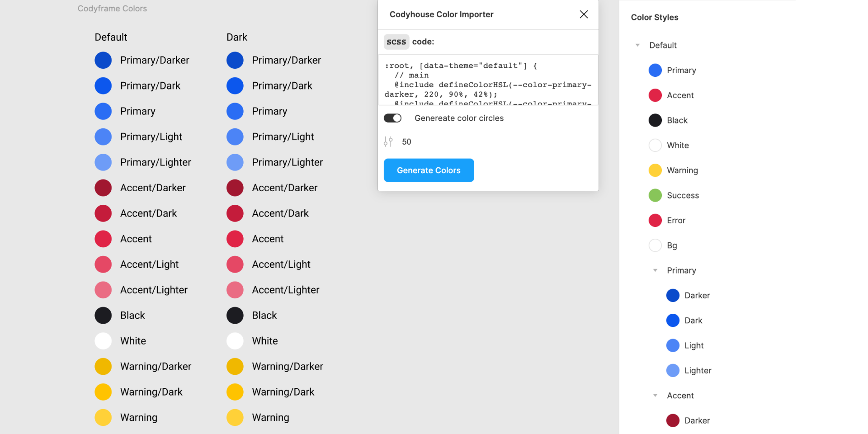Click Default column Accent/Lighter circle

(x=103, y=290)
